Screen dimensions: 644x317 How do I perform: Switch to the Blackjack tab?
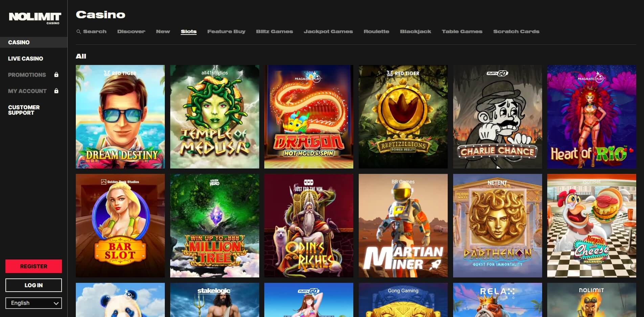point(416,31)
